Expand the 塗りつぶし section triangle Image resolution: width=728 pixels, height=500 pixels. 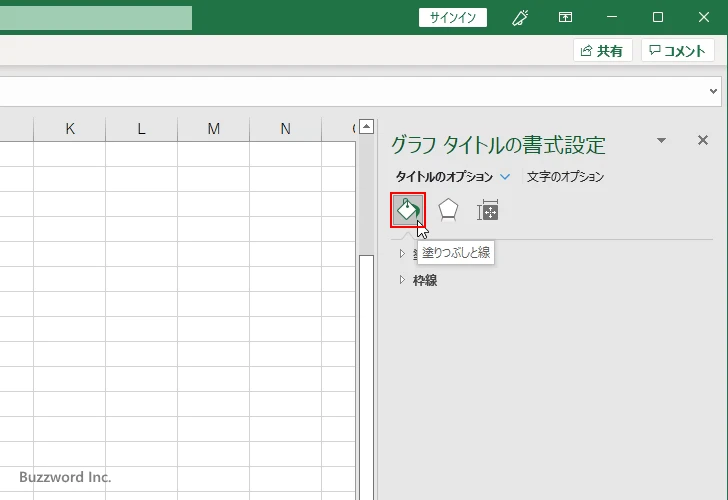[402, 253]
